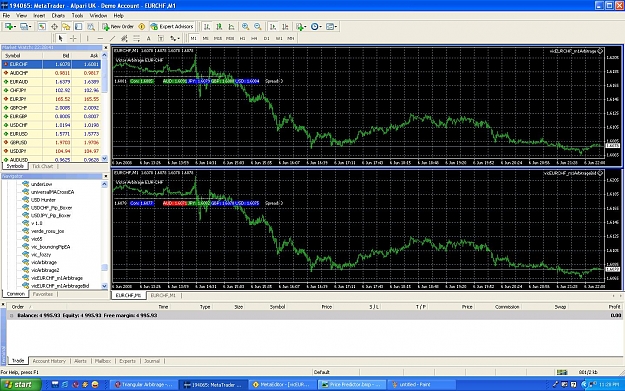Open a new chart via toolbar icon
The height and width of the screenshot is (391, 625).
(10, 26)
